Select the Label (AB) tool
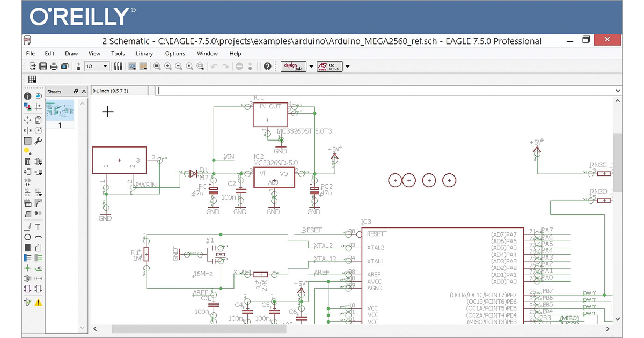Image resolution: width=644 pixels, height=338 pixels. [38, 268]
